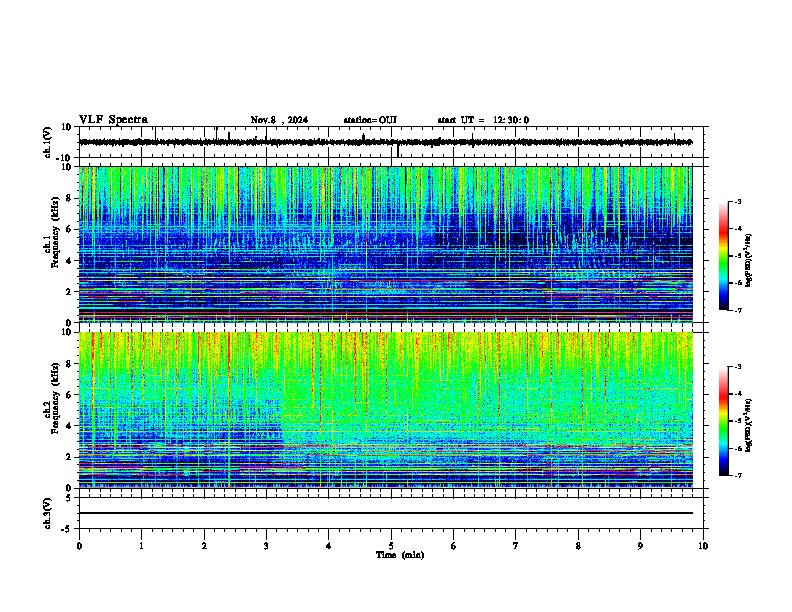Viewport: 792px width, 612px height.
Task: Click the "-10" tick on ch.1(V) axis
Action: pyautogui.click(x=65, y=158)
